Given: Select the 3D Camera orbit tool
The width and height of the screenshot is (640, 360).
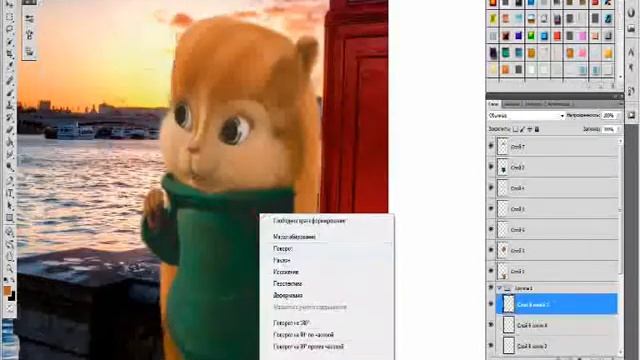Looking at the screenshot, I should tap(10, 244).
